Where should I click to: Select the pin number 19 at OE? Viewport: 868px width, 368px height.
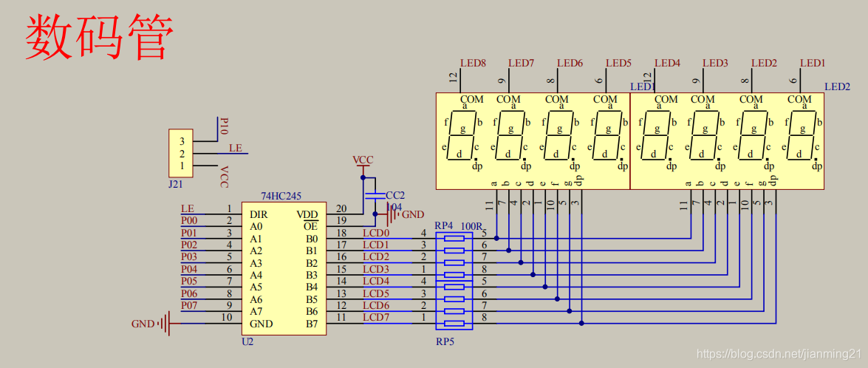click(341, 221)
